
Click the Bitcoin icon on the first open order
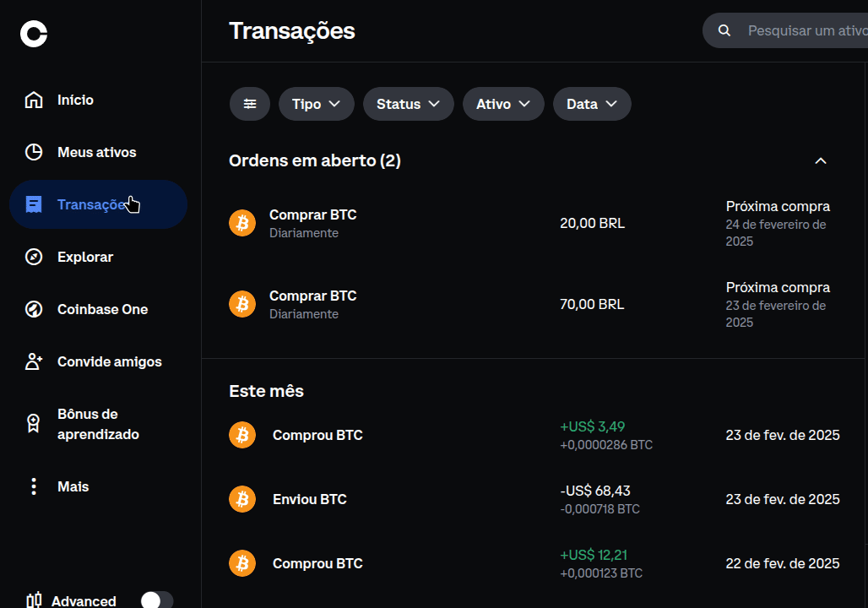point(242,223)
